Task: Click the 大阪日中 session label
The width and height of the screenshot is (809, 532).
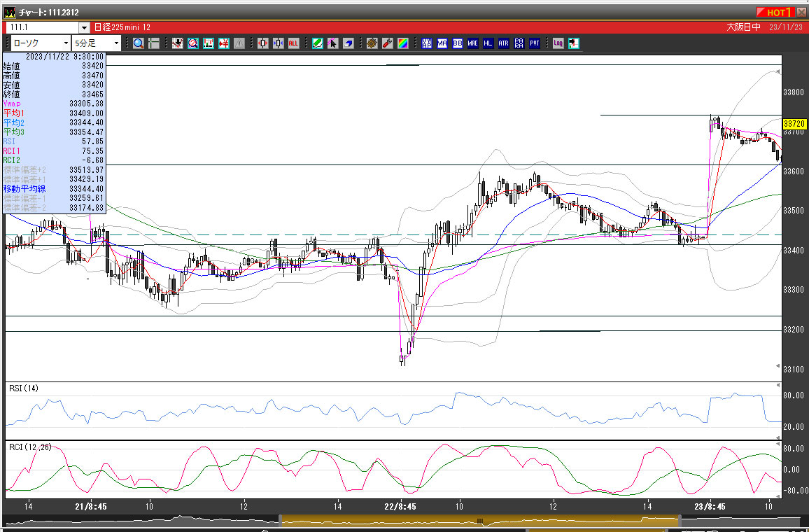Action: pyautogui.click(x=743, y=27)
